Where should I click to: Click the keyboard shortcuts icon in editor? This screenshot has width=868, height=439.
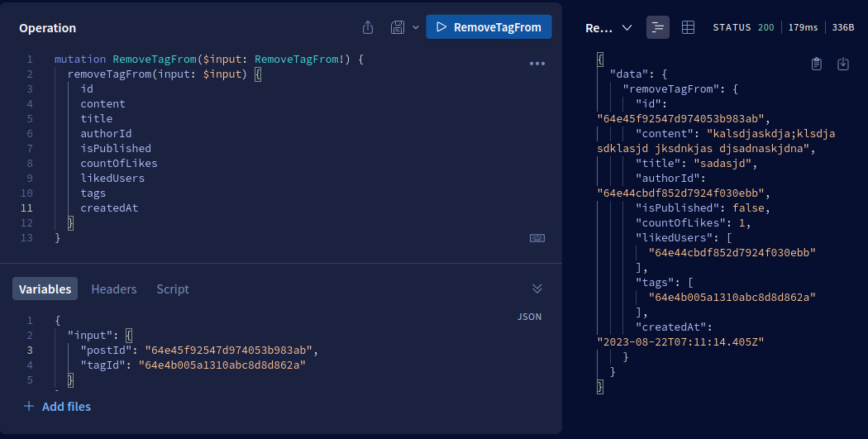click(x=537, y=238)
